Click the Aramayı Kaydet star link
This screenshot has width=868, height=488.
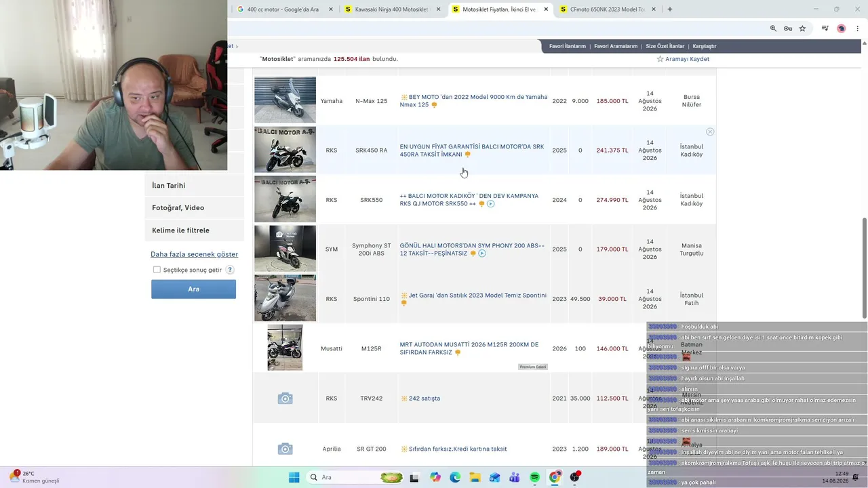tap(683, 59)
